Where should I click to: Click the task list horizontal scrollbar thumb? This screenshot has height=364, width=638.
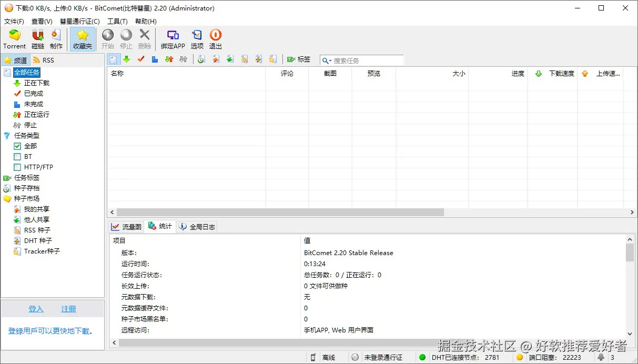(x=280, y=212)
